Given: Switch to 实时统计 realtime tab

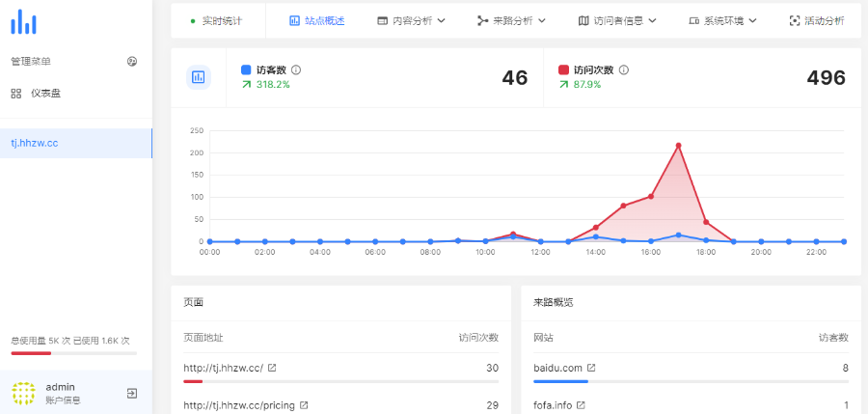Looking at the screenshot, I should pos(217,21).
